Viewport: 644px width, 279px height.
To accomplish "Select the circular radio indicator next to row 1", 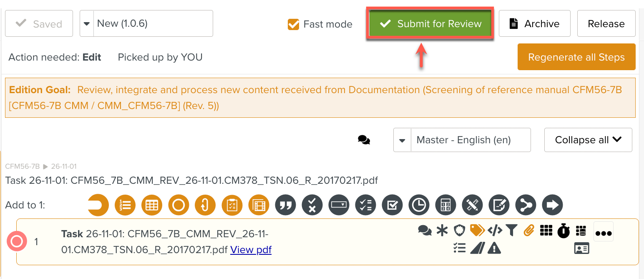I will tap(17, 241).
